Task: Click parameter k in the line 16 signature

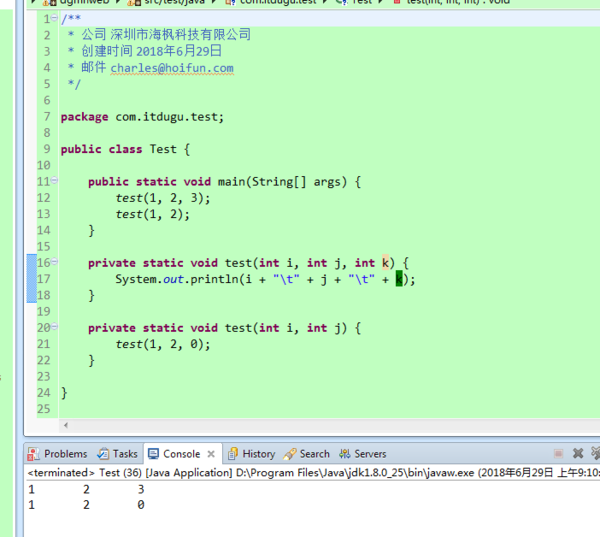Action: 385,263
